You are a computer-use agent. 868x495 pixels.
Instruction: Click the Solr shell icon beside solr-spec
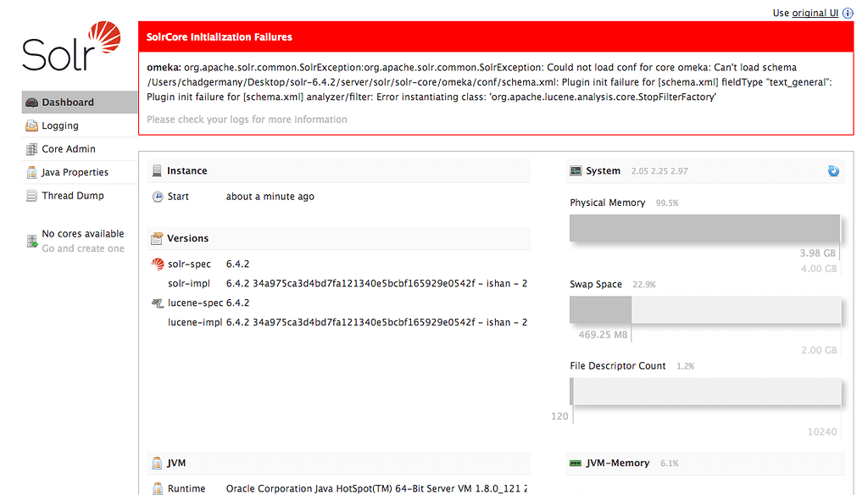point(156,264)
